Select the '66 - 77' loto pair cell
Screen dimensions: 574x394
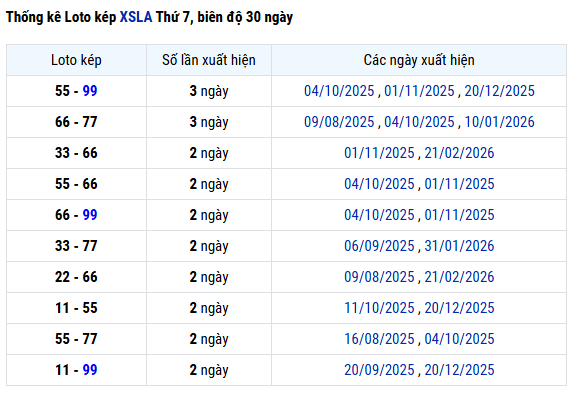(76, 122)
